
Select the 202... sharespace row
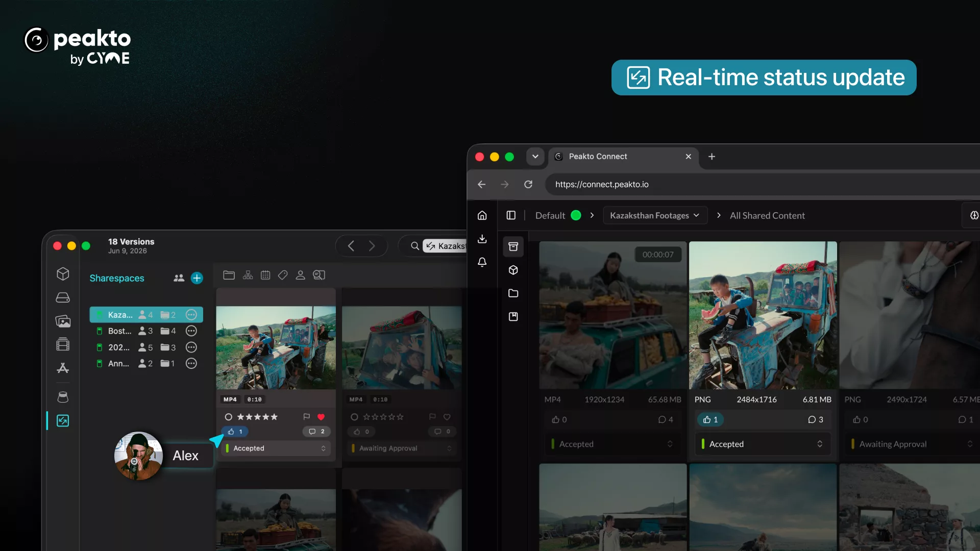(146, 347)
